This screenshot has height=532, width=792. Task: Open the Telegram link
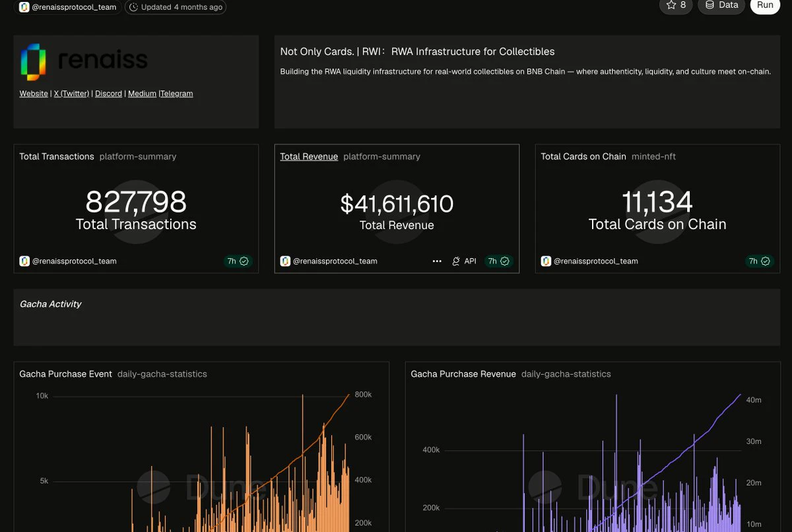pos(177,94)
